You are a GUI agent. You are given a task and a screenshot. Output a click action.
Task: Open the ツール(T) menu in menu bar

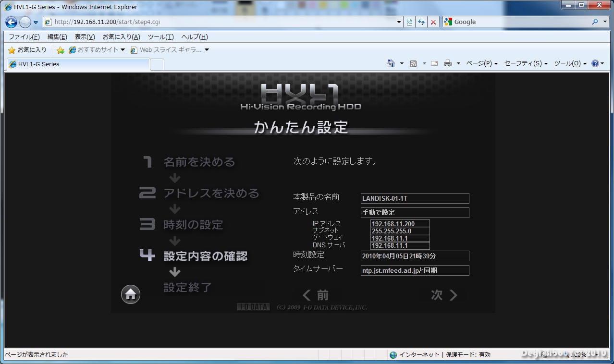160,37
